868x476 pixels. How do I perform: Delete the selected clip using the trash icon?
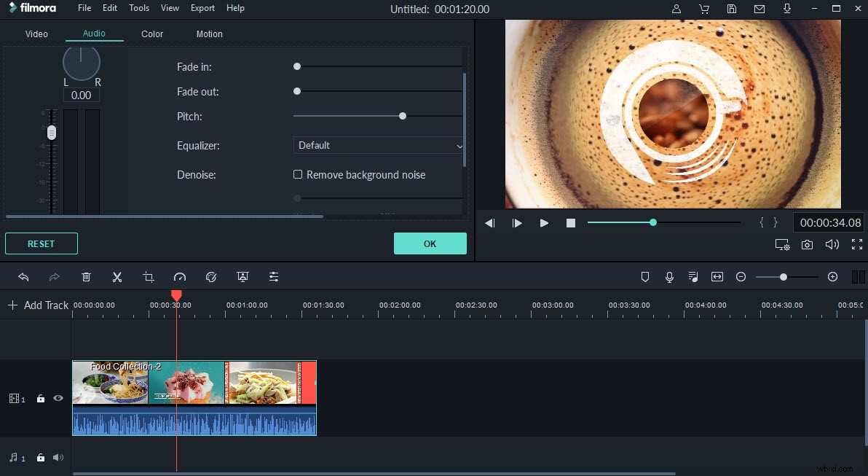[86, 277]
